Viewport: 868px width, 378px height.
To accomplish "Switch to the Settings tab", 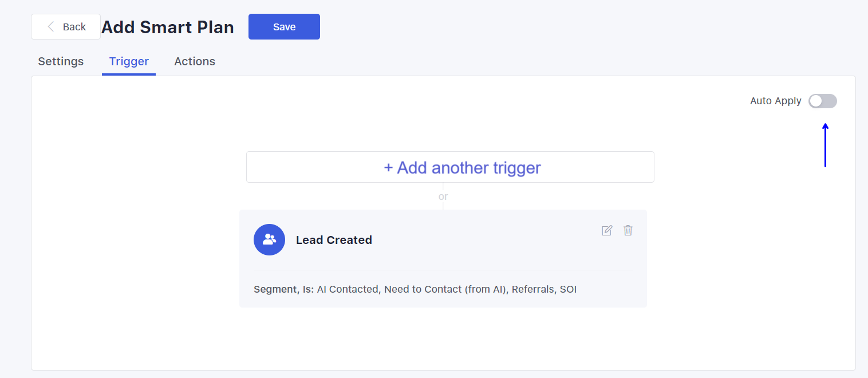I will click(x=61, y=61).
